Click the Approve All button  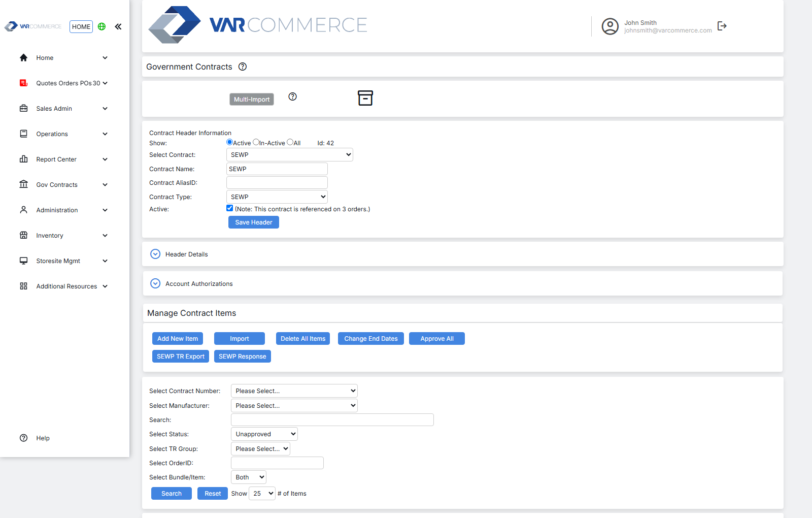(x=437, y=339)
